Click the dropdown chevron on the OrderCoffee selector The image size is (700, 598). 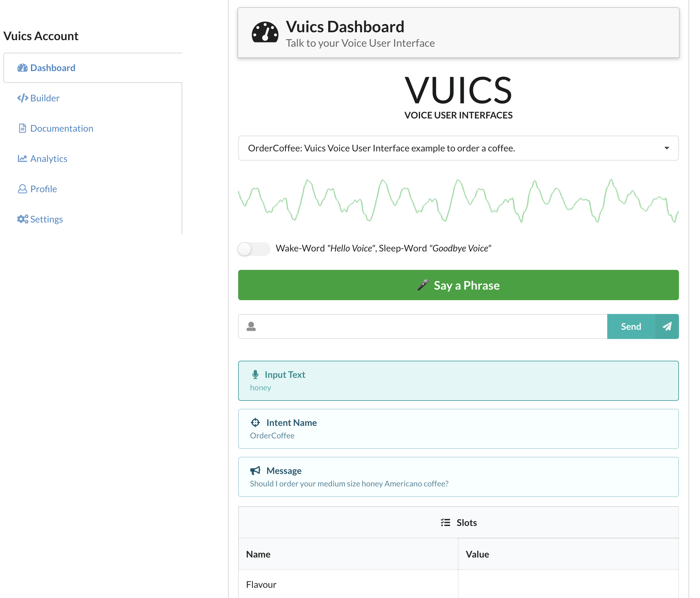tap(667, 148)
